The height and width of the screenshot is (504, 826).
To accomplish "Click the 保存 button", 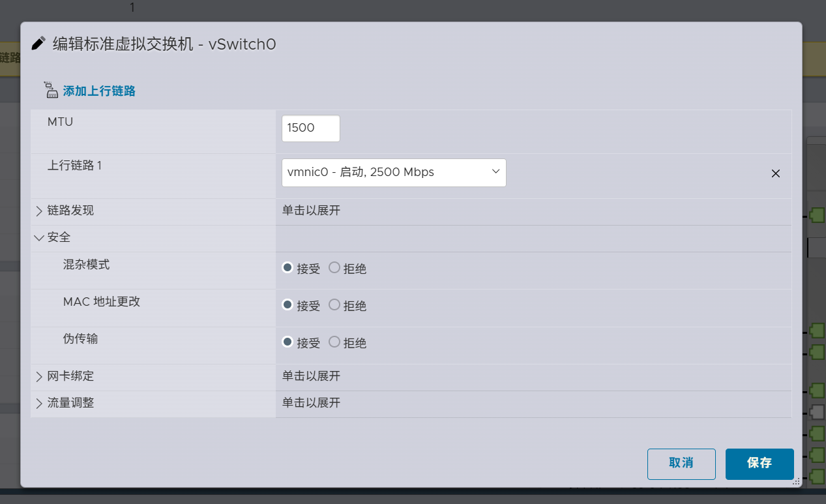I will [x=759, y=464].
